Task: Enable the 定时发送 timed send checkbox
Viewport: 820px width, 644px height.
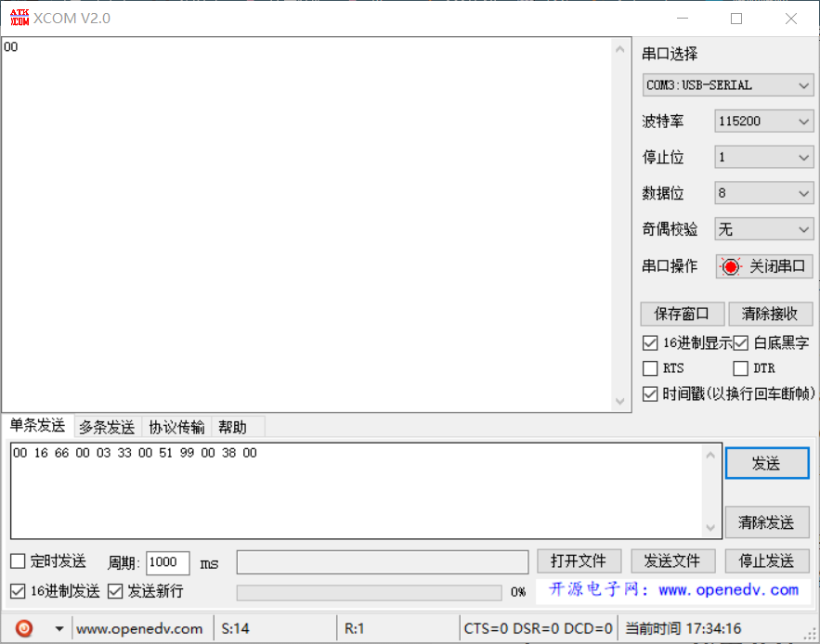Action: tap(18, 561)
